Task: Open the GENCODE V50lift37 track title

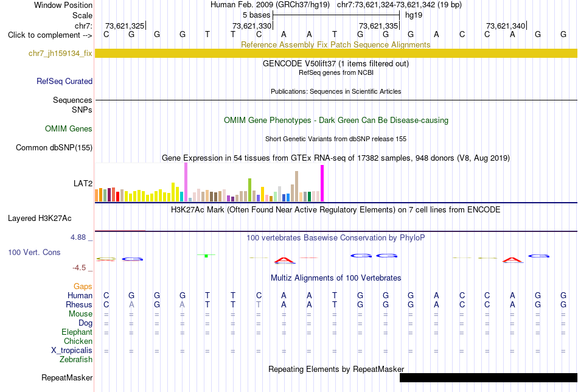Action: (x=336, y=63)
